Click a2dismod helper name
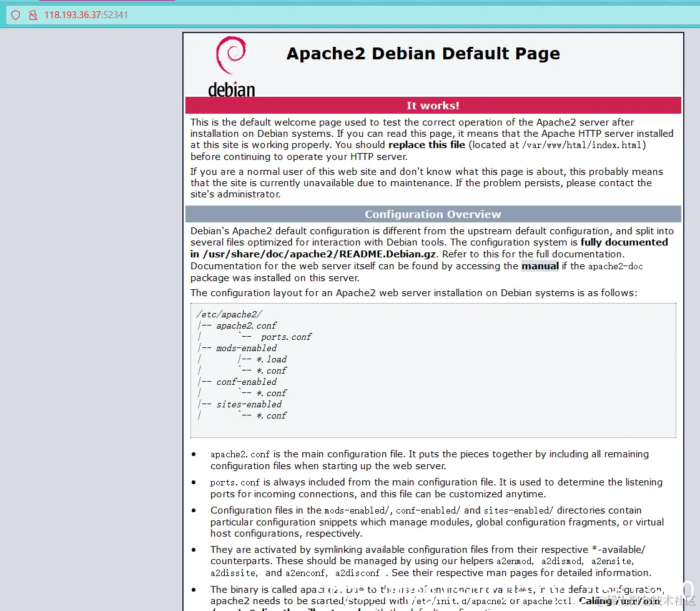 562,562
